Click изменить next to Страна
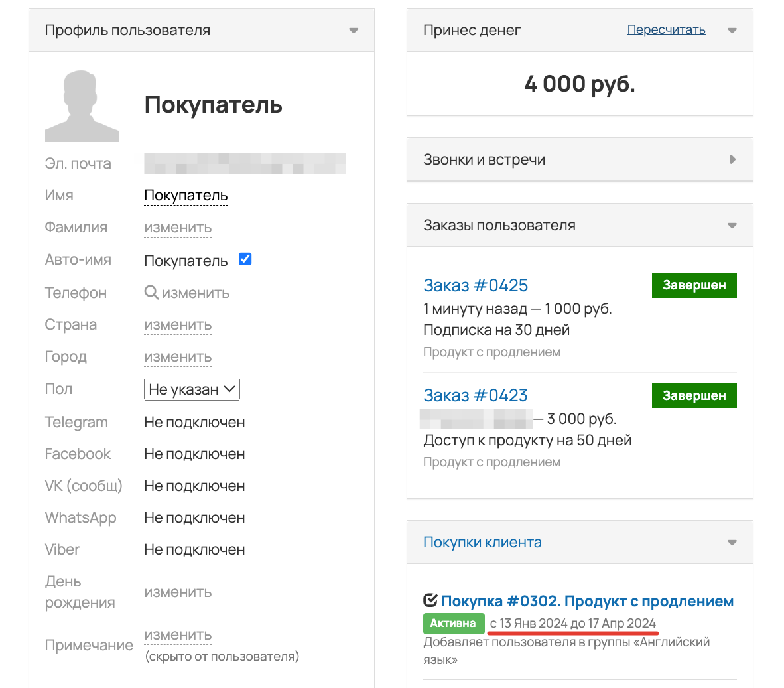The image size is (784, 688). [178, 325]
